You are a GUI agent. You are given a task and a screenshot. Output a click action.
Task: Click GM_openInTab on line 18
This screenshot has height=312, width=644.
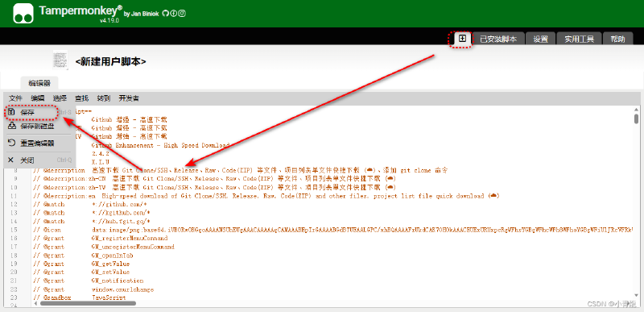tap(112, 256)
